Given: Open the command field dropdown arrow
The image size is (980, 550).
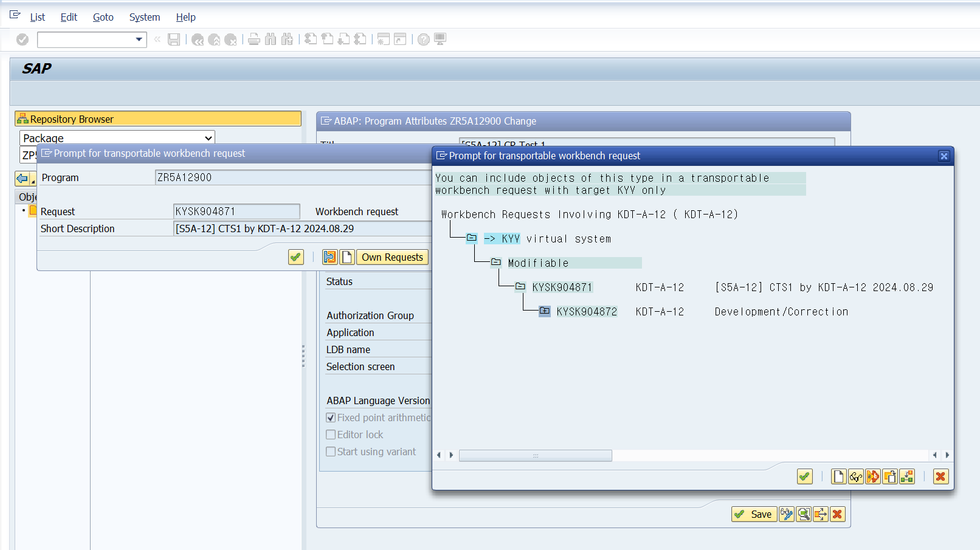Looking at the screenshot, I should click(x=139, y=40).
